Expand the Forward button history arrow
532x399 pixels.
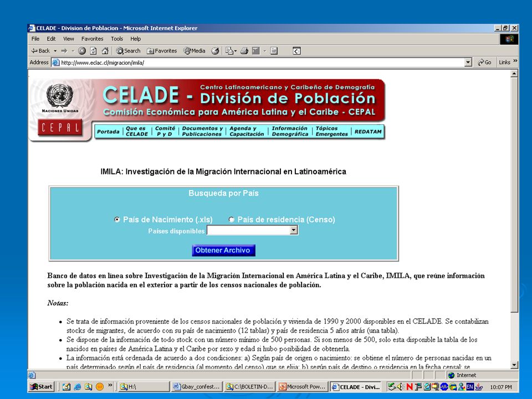[x=73, y=51]
